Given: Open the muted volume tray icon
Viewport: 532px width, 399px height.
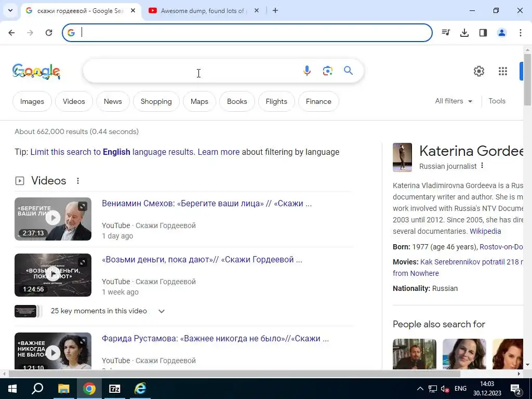Looking at the screenshot, I should coord(445,389).
